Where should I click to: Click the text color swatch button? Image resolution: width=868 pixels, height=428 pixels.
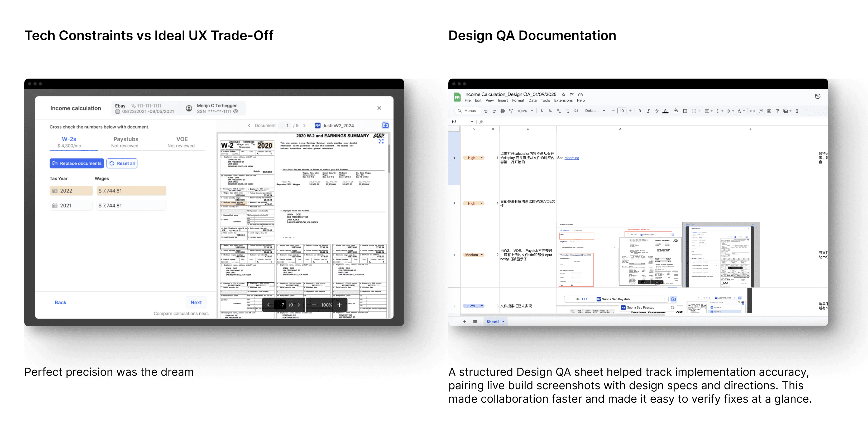point(665,111)
